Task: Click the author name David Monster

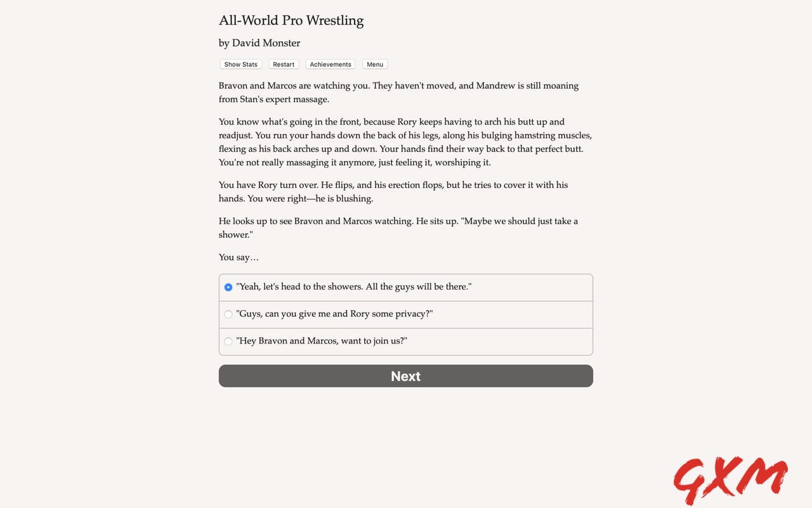Action: pyautogui.click(x=259, y=43)
